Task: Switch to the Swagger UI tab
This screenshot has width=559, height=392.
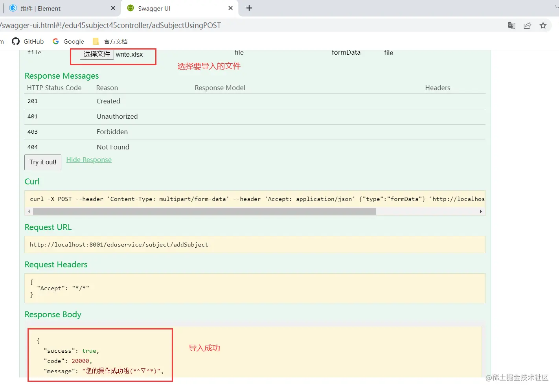Action: [179, 8]
